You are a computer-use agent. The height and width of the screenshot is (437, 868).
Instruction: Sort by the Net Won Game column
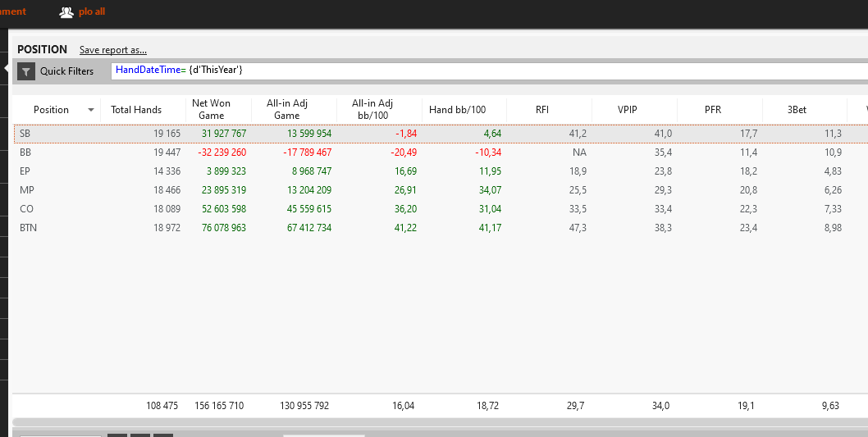tap(211, 110)
